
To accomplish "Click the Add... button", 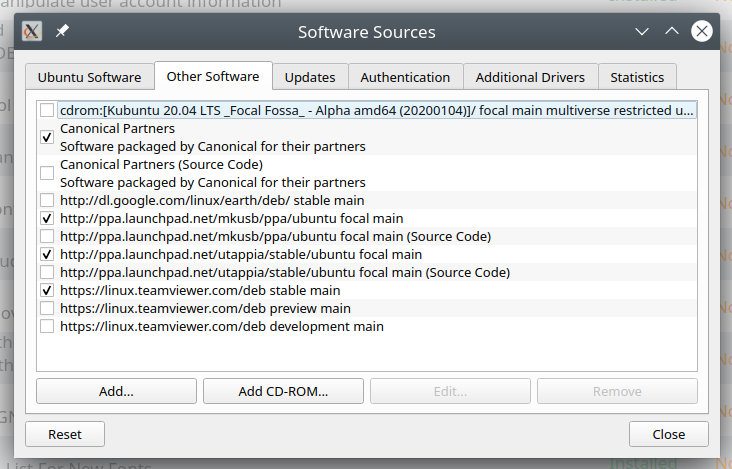I will coord(116,391).
